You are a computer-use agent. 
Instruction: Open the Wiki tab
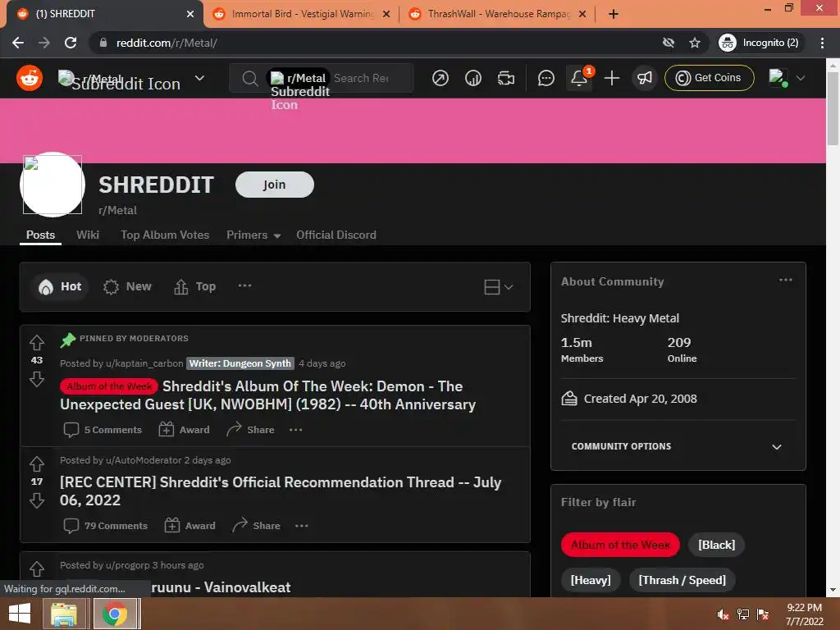tap(88, 235)
